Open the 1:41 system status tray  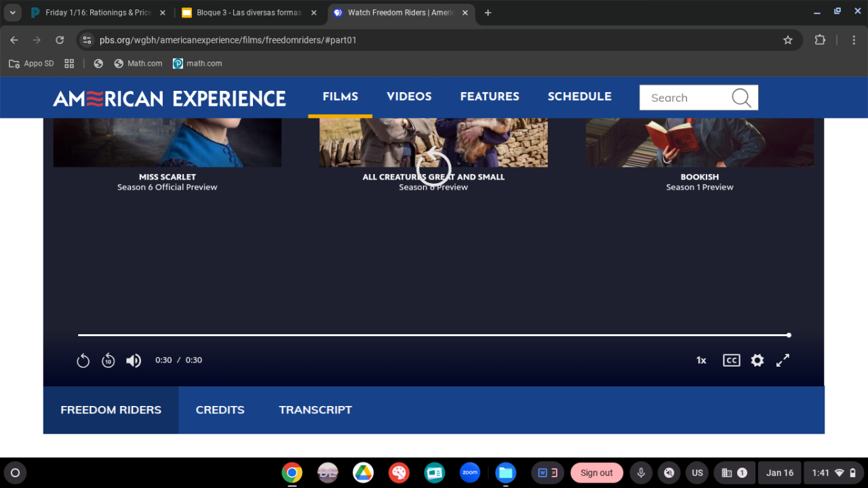tap(833, 473)
